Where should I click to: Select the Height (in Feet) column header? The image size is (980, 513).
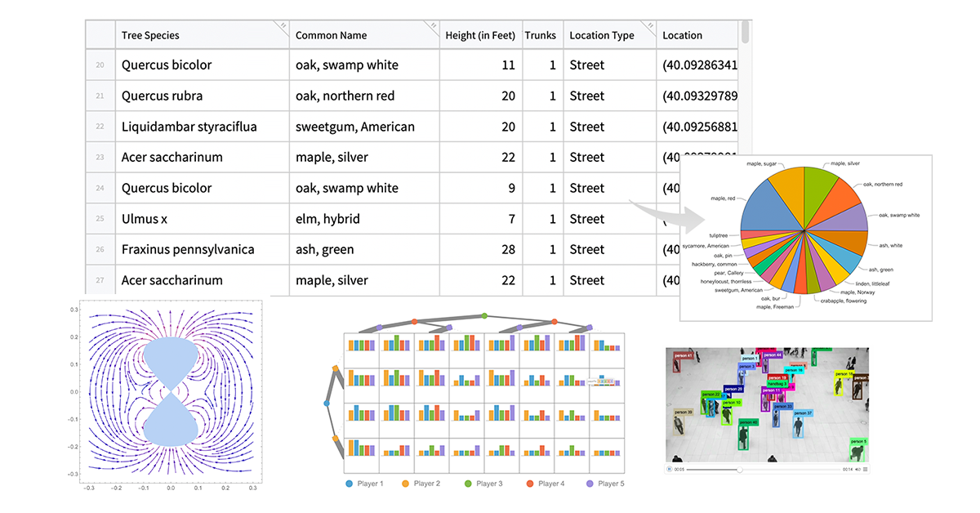pos(479,35)
